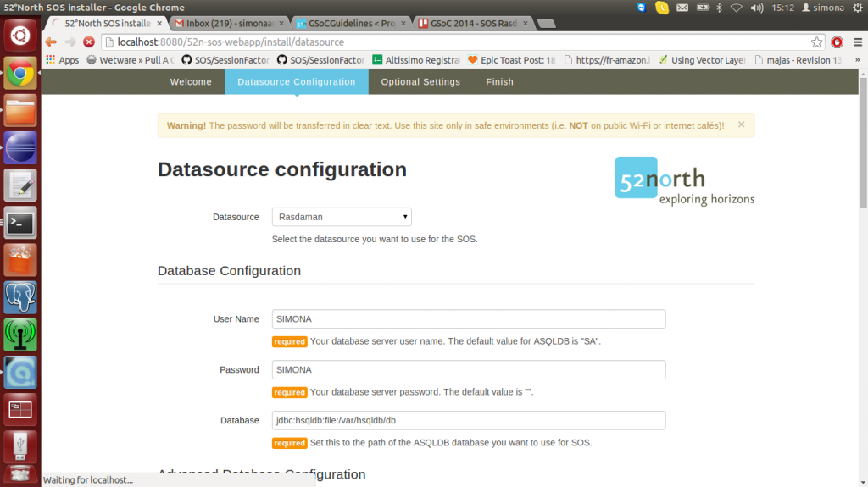Launch pgAdmin elephant icon in dock

tap(20, 298)
